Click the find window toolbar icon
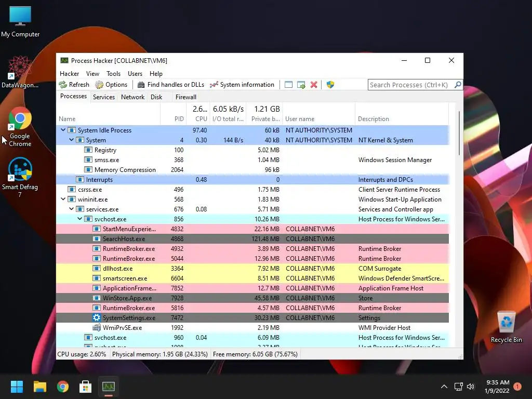 coord(288,85)
